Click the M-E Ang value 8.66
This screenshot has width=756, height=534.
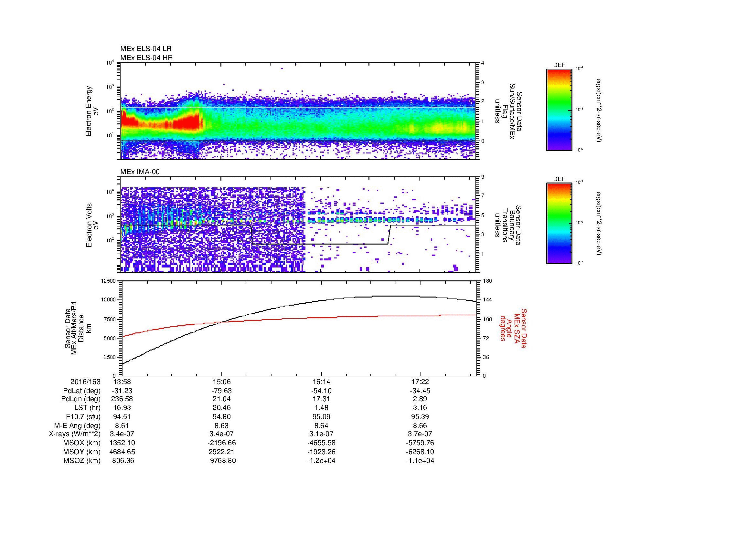pyautogui.click(x=420, y=426)
